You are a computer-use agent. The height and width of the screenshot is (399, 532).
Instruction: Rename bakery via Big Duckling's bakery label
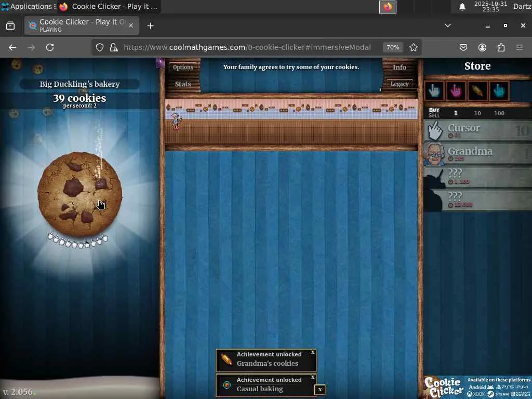(79, 84)
